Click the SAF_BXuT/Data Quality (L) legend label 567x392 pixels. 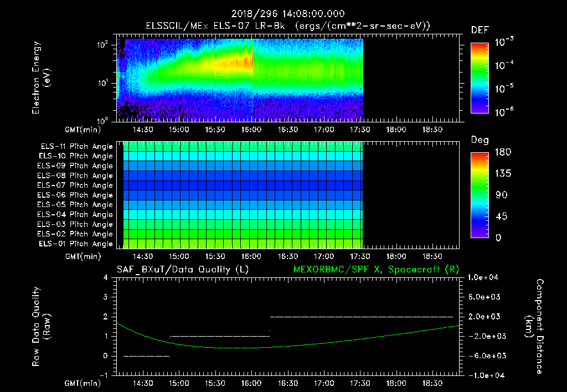pyautogui.click(x=183, y=270)
